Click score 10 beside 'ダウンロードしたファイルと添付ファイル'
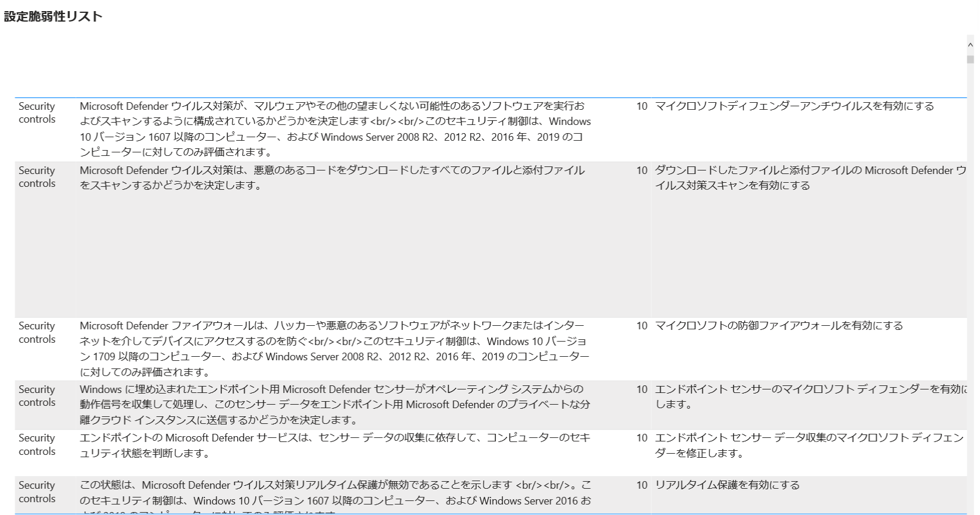Image resolution: width=980 pixels, height=515 pixels. 642,170
